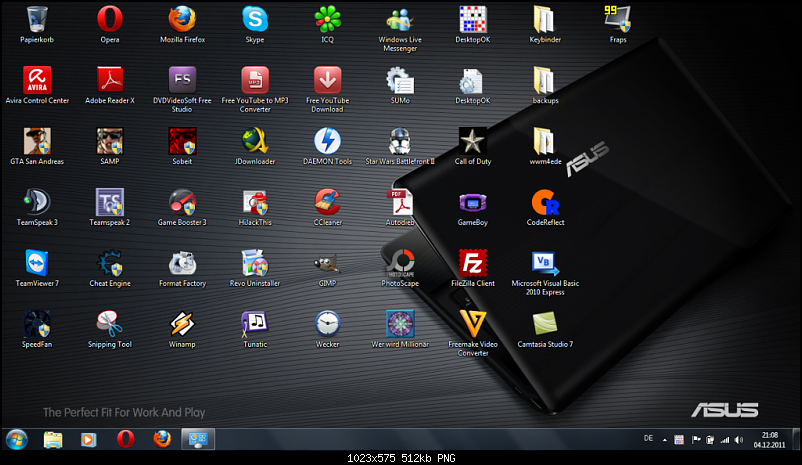Open Avira Control Center
Image resolution: width=802 pixels, height=465 pixels.
[37, 80]
